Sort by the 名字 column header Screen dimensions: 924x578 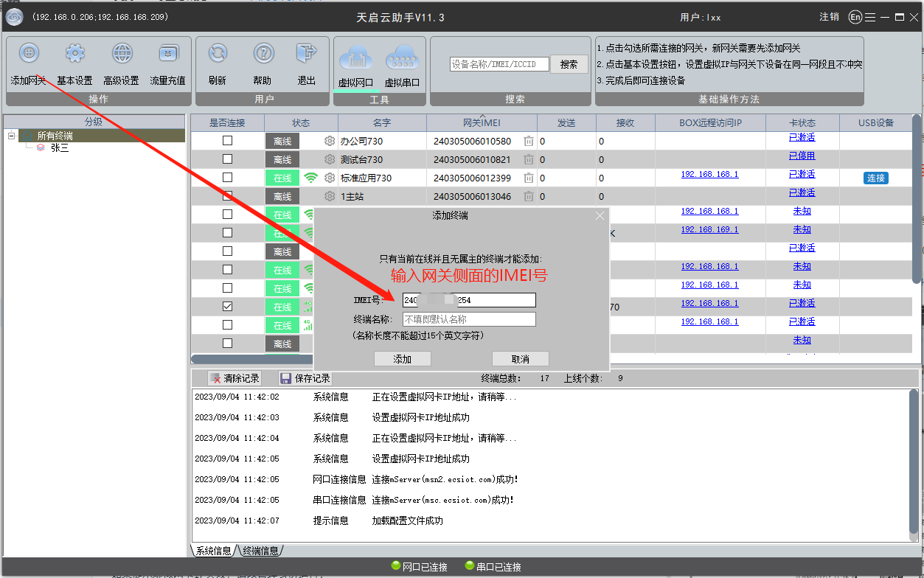(382, 122)
